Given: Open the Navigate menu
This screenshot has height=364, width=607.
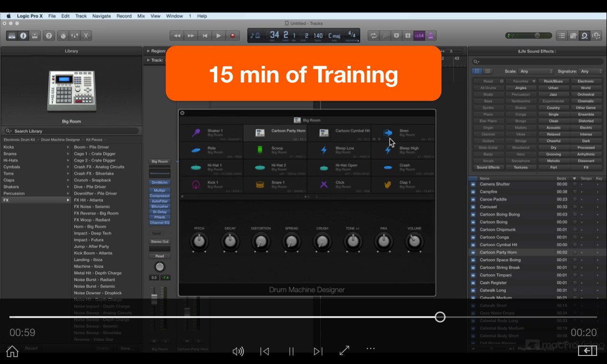Looking at the screenshot, I should (x=101, y=16).
